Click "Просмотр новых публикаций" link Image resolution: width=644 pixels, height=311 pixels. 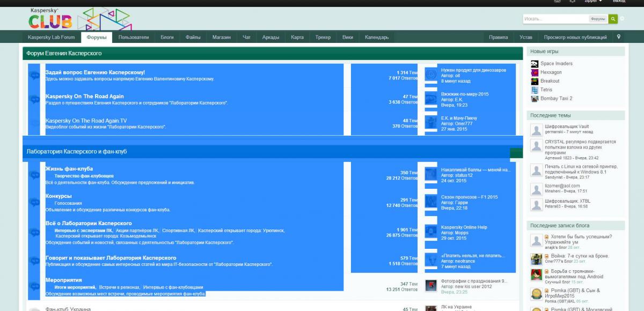(x=575, y=38)
